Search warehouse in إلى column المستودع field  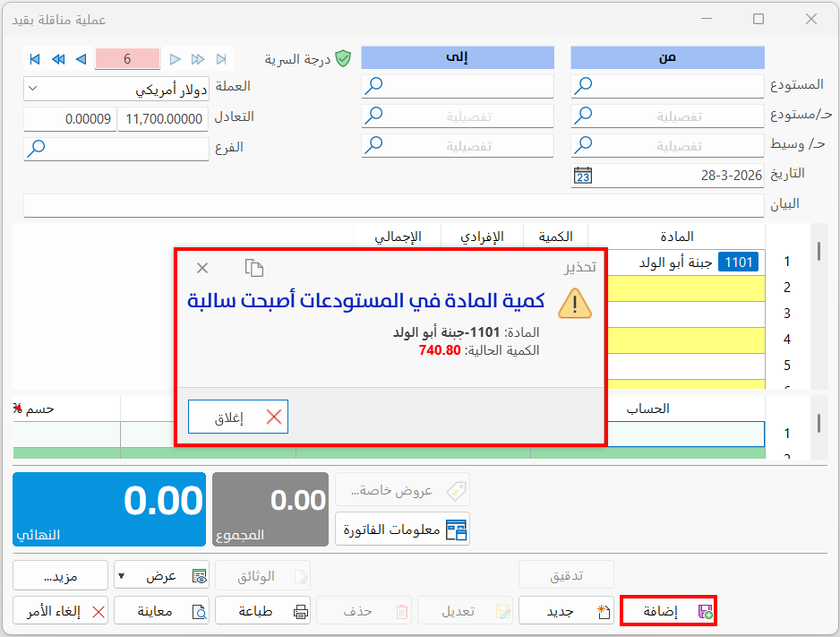pos(373,85)
